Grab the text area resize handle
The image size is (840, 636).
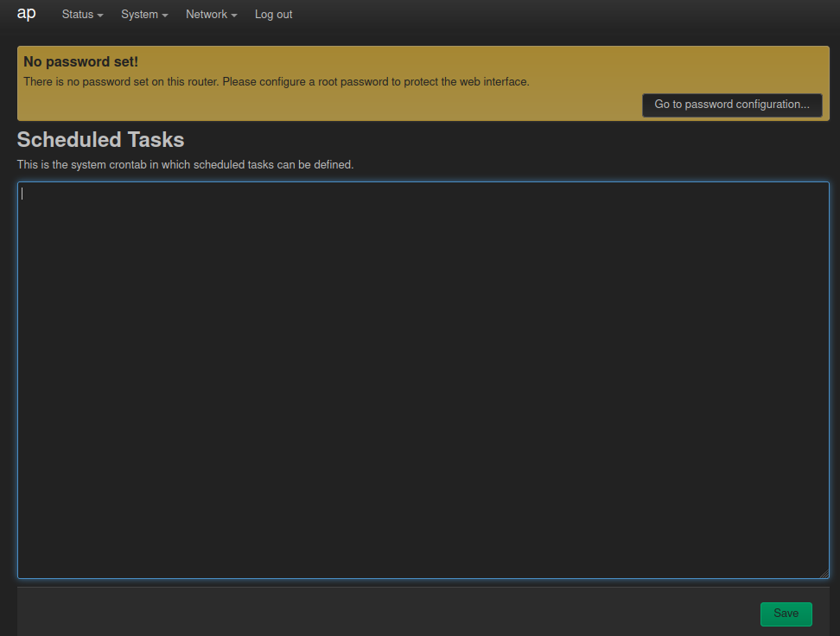coord(824,574)
